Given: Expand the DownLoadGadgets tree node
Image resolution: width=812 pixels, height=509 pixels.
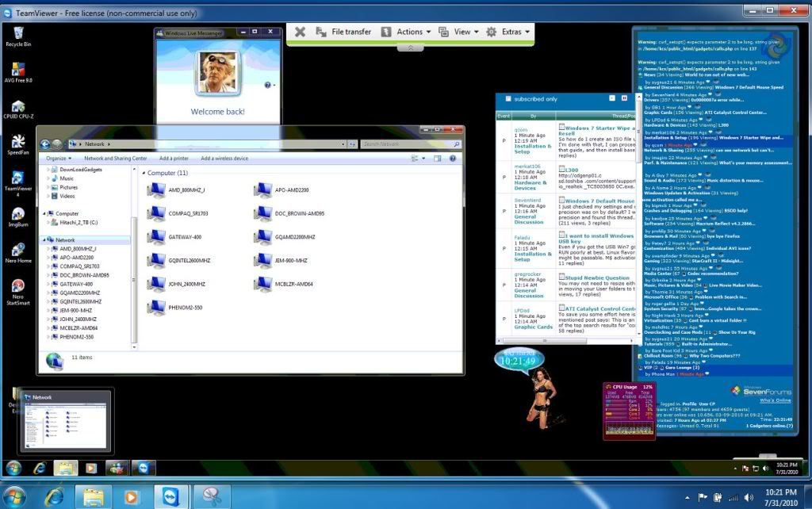Looking at the screenshot, I should tap(48, 170).
